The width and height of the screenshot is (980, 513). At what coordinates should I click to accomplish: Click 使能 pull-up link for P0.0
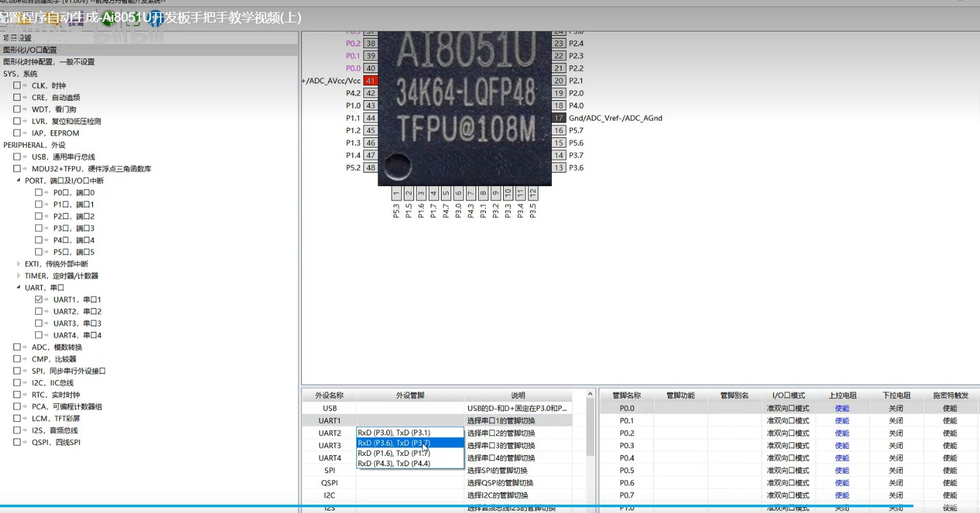click(x=842, y=408)
